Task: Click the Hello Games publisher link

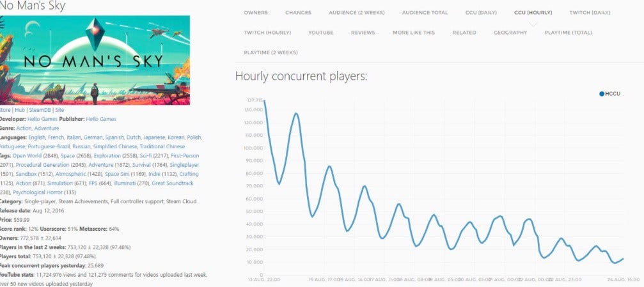Action: click(x=101, y=119)
